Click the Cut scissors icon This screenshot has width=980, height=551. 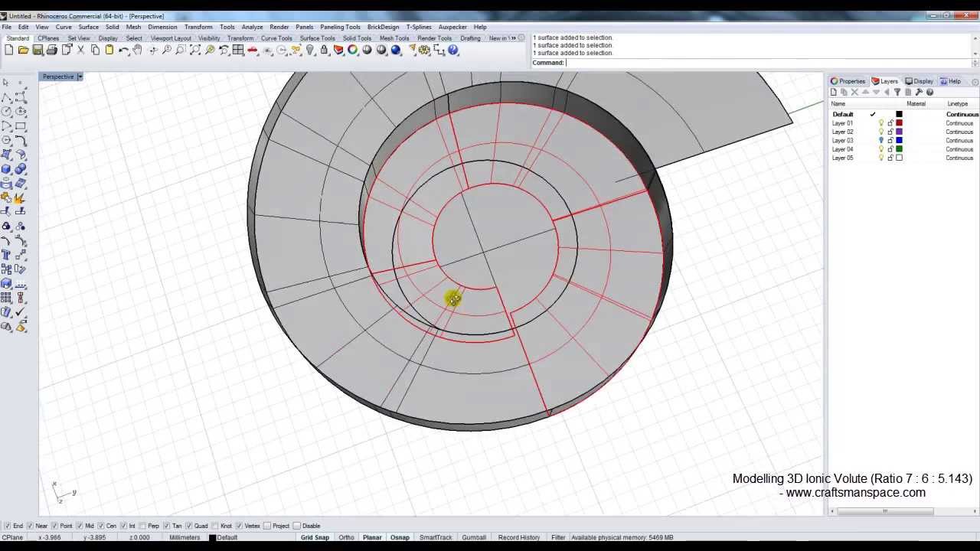point(80,51)
